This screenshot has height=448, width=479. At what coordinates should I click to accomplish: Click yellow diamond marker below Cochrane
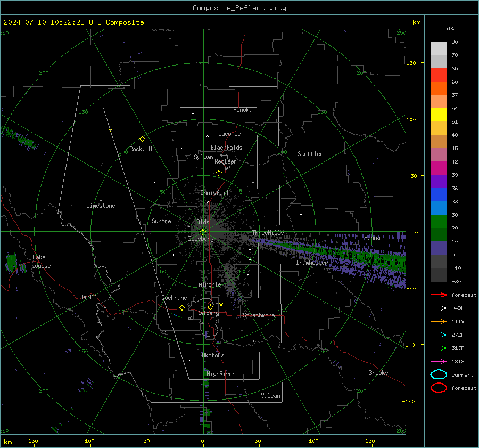[x=182, y=307]
